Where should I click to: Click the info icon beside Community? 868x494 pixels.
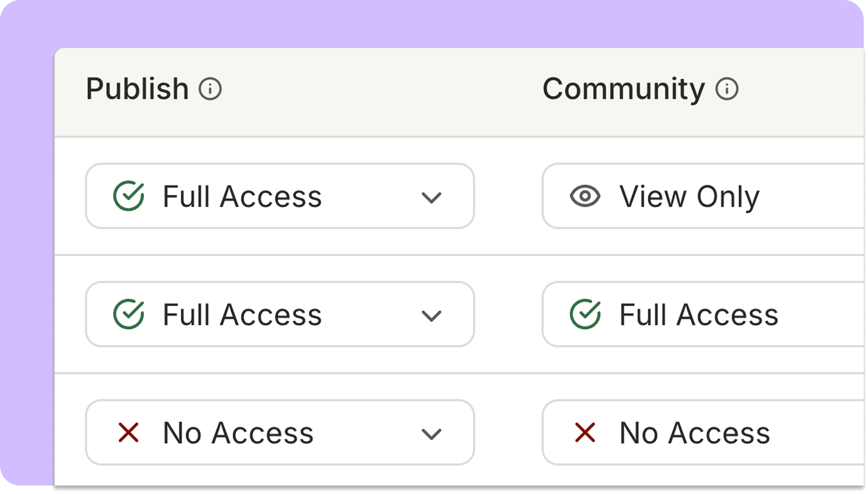(x=727, y=89)
